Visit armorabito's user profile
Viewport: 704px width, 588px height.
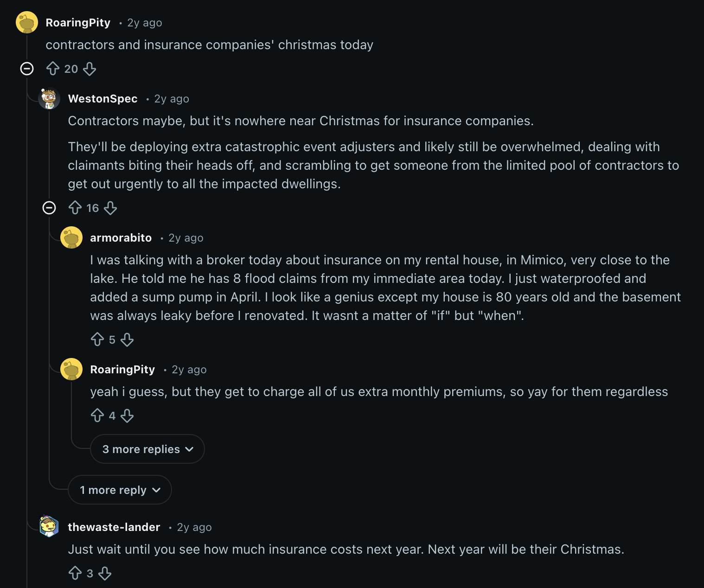click(x=121, y=238)
